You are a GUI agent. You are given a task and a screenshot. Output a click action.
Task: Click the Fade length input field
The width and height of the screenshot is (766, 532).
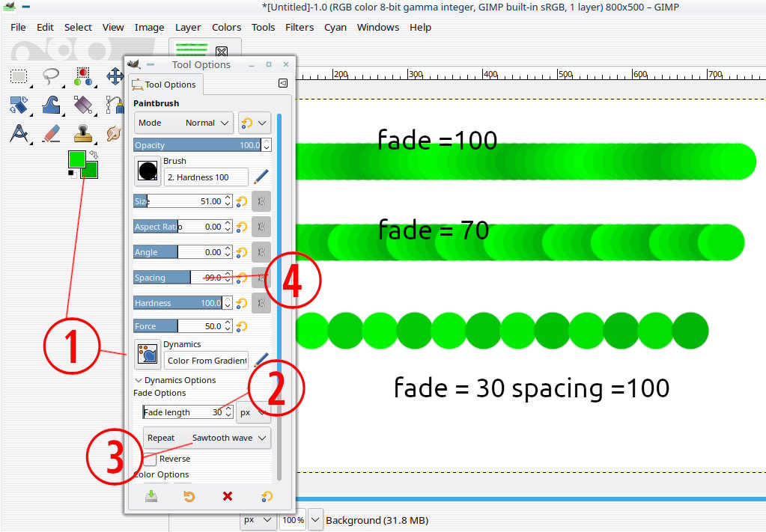[x=183, y=412]
